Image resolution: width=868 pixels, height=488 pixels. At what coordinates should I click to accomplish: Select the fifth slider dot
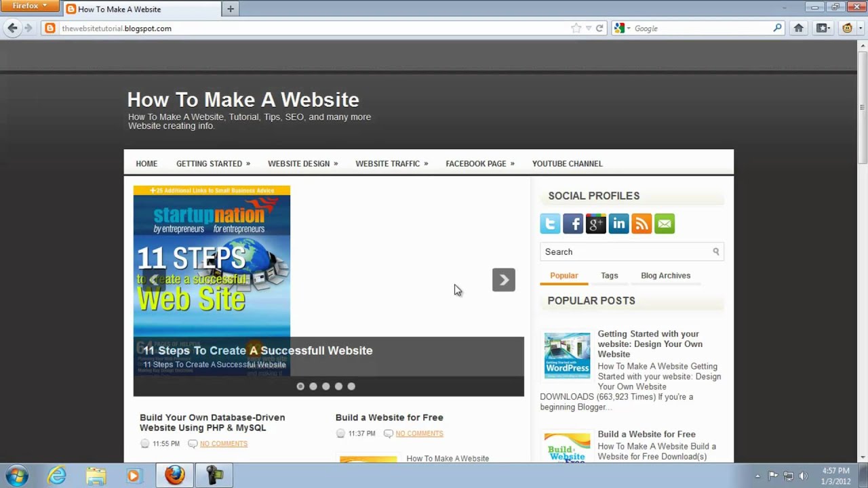[351, 386]
